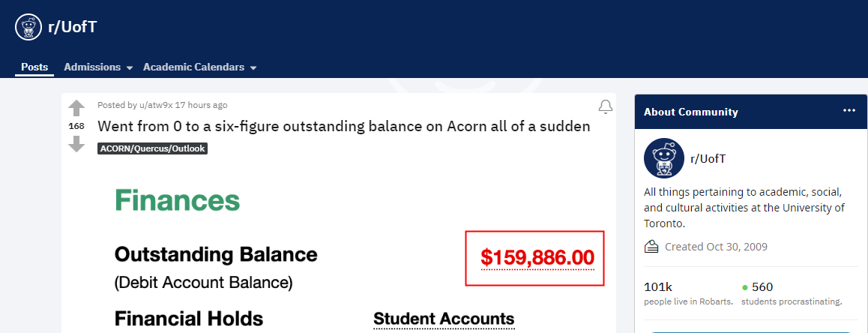Click the 17 hours ago timestamp
The width and height of the screenshot is (868, 333).
click(x=200, y=105)
